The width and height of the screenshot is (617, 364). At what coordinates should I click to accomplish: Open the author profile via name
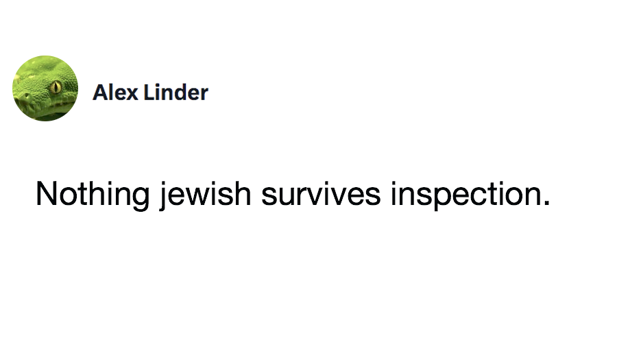click(150, 92)
